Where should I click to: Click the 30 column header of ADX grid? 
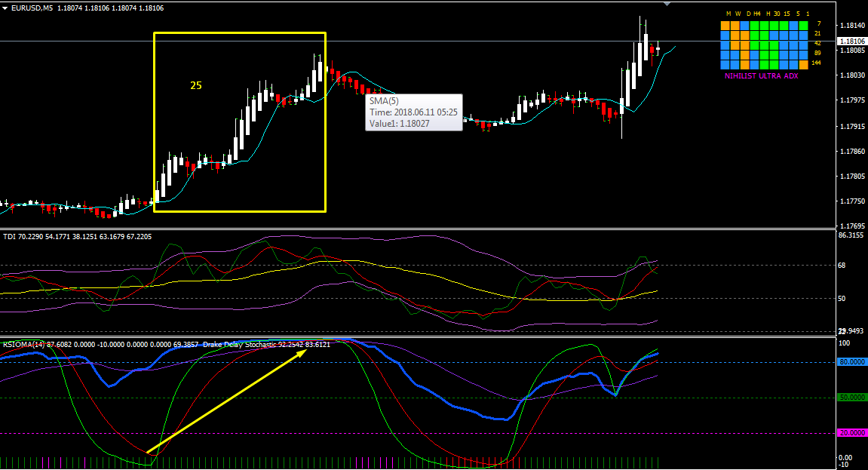[777, 14]
